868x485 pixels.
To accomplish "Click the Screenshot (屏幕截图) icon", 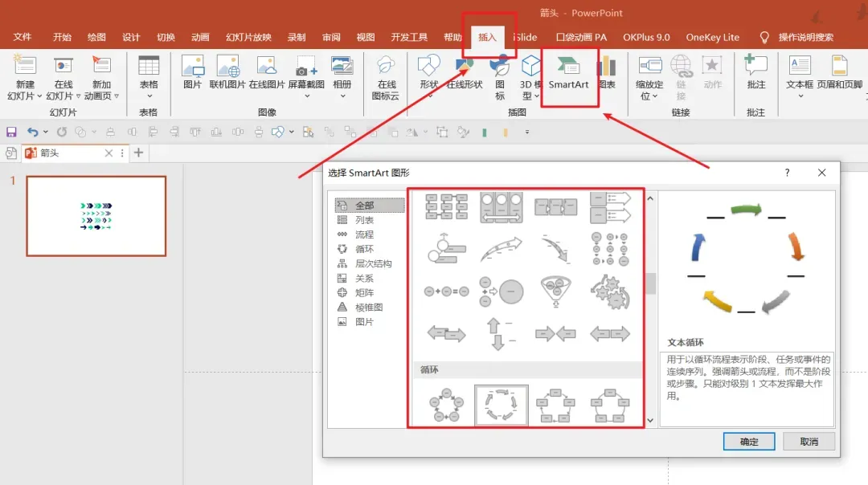I will [x=306, y=67].
